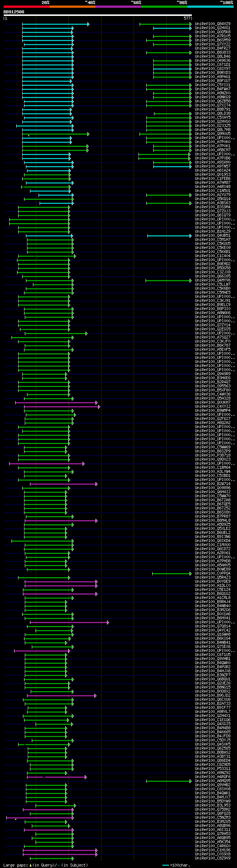The height and width of the screenshot is (868, 237).
Task: Click the UniRef100_A7P0K0 label
Action: pos(213,142)
